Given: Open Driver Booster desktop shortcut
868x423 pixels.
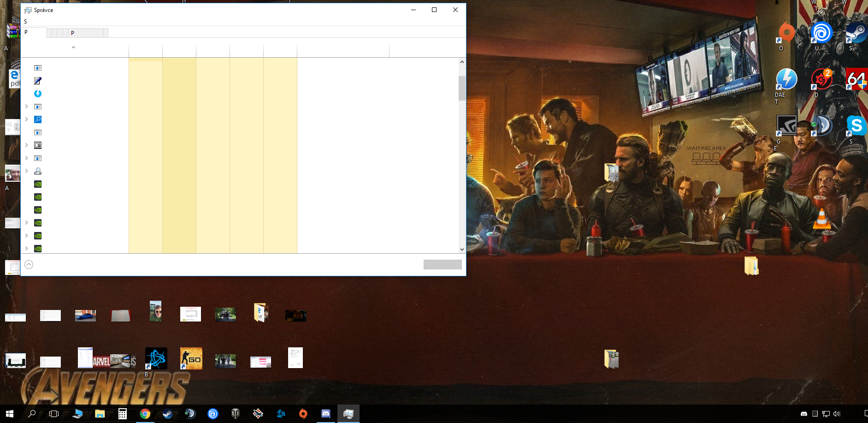Looking at the screenshot, I should pos(821,79).
